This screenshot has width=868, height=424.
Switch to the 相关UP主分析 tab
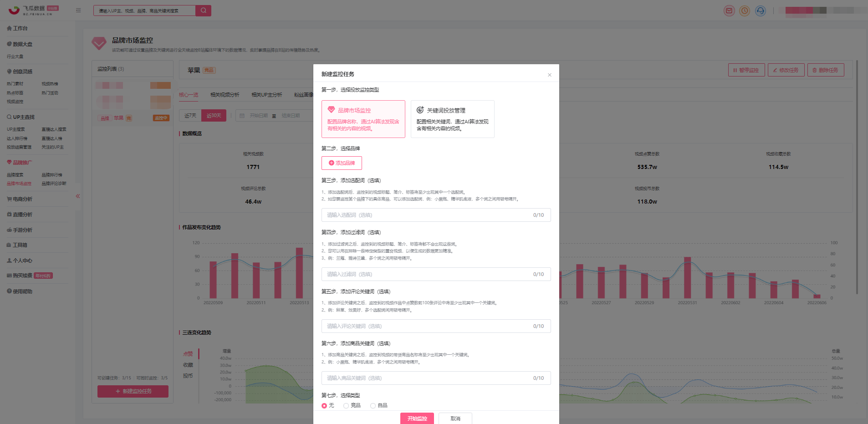[267, 95]
